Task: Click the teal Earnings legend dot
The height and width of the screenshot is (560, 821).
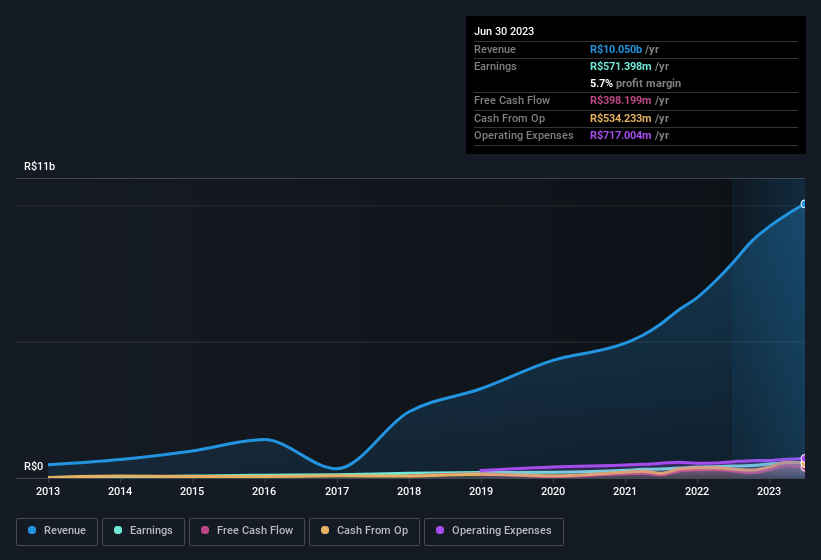Action: pyautogui.click(x=118, y=530)
